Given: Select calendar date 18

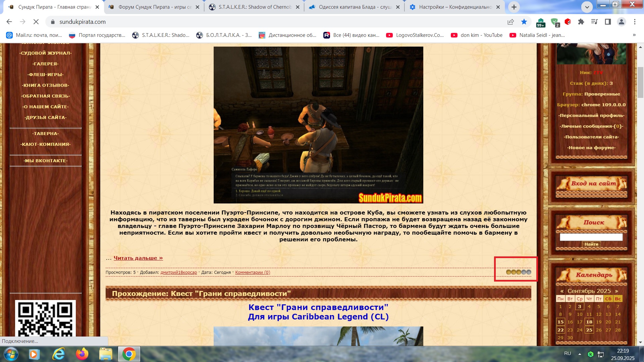Looking at the screenshot, I should [x=589, y=322].
